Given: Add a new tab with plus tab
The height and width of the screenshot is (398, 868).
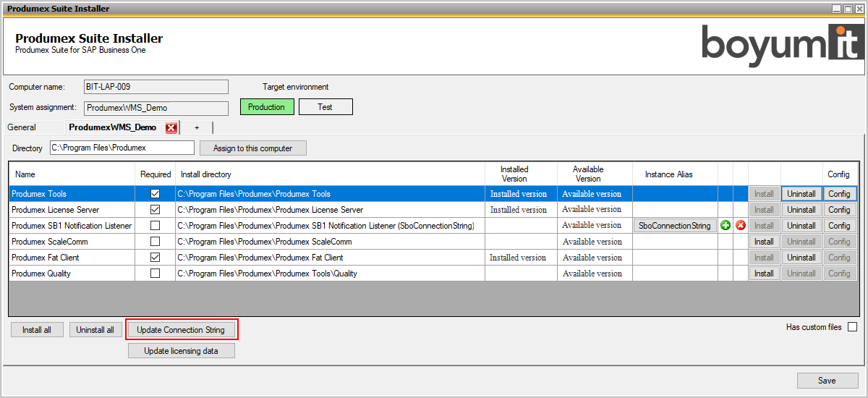Looking at the screenshot, I should [197, 127].
